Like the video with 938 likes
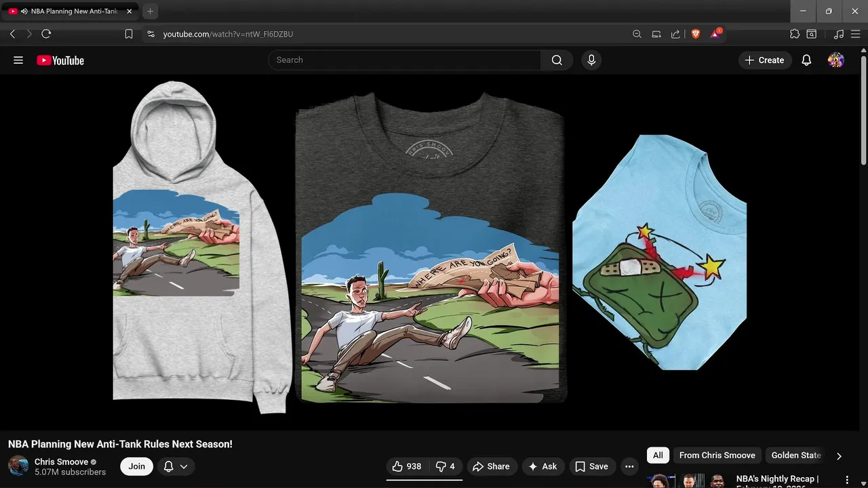 tap(407, 466)
